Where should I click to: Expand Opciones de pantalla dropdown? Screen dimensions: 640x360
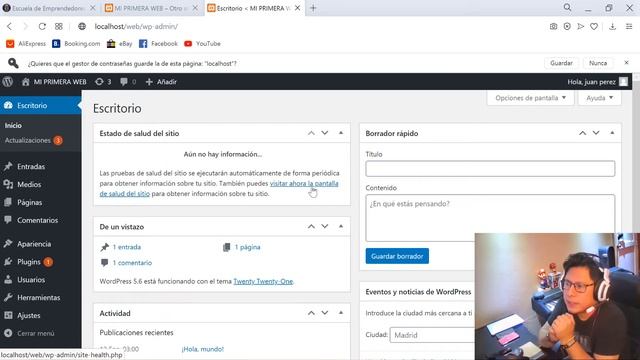point(530,98)
